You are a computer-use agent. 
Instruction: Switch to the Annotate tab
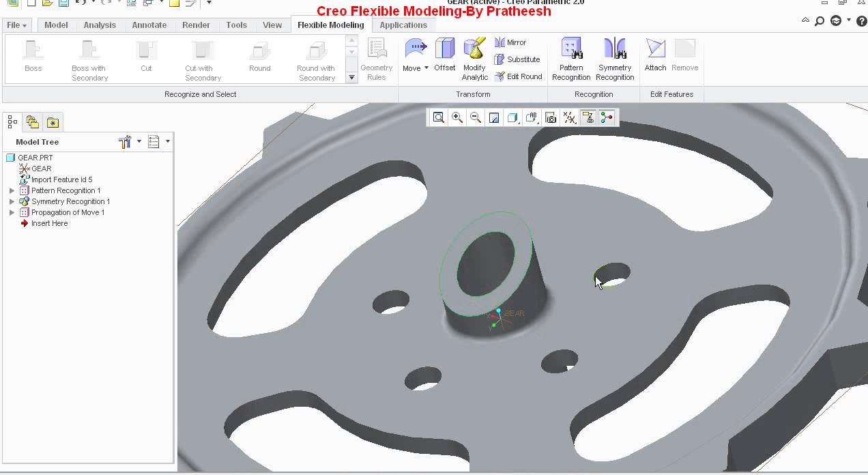[x=149, y=25]
